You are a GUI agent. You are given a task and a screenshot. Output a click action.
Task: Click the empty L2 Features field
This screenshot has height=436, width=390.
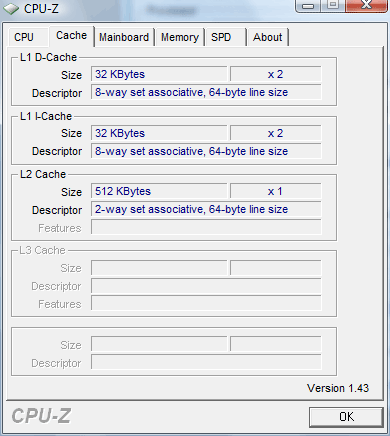tap(206, 227)
